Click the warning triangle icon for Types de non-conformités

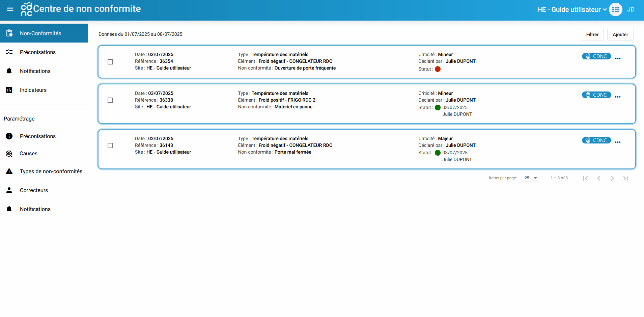click(x=9, y=171)
